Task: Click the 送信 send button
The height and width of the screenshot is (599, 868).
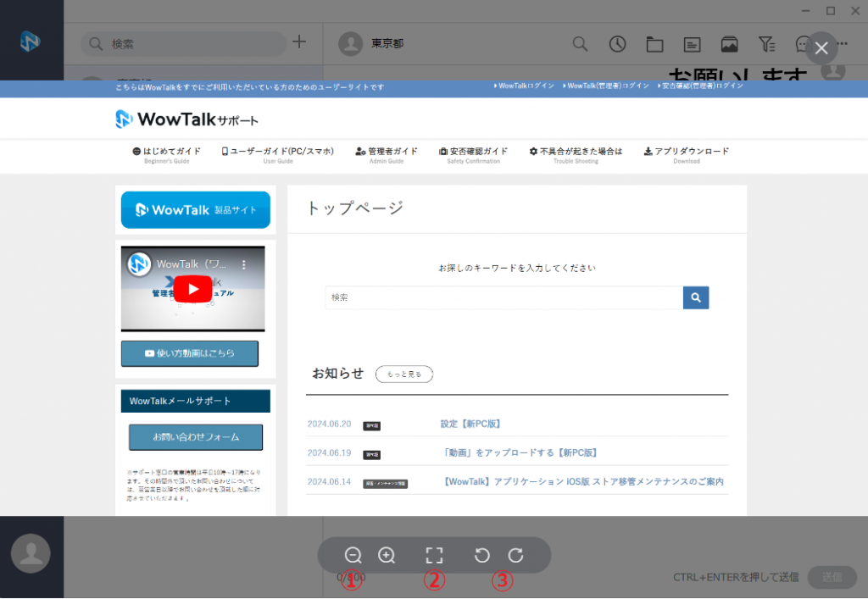Action: coord(832,577)
